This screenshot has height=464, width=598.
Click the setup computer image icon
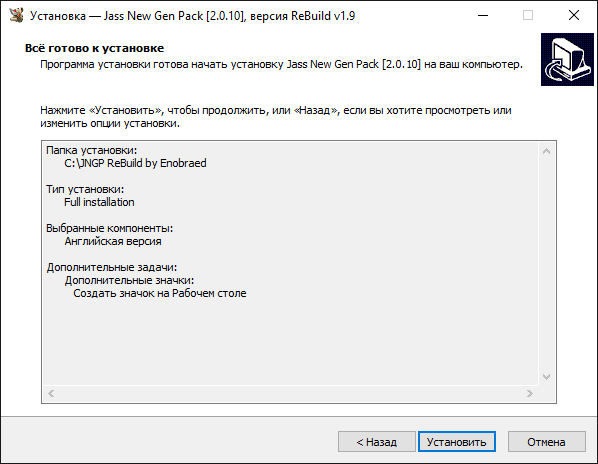(x=567, y=59)
